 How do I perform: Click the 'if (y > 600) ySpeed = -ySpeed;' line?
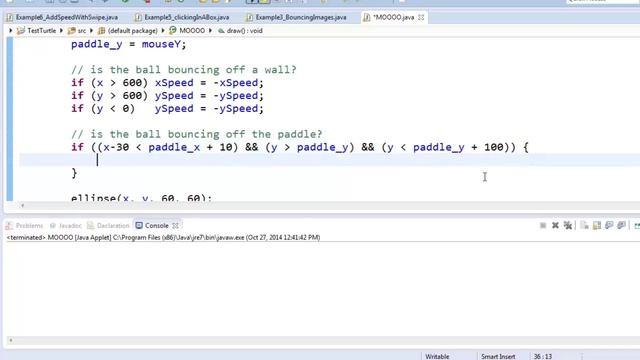(x=167, y=96)
